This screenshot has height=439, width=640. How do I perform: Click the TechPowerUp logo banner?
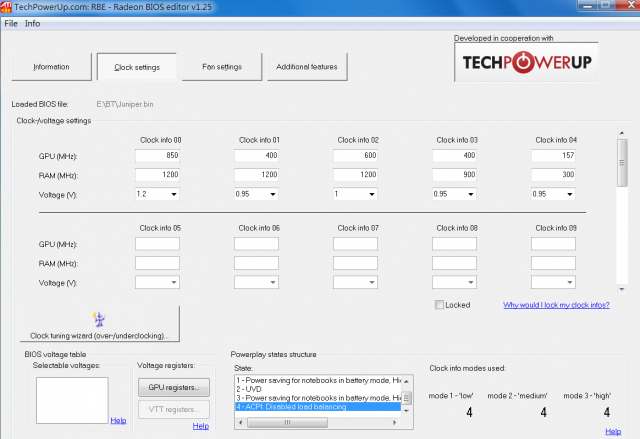coord(526,62)
